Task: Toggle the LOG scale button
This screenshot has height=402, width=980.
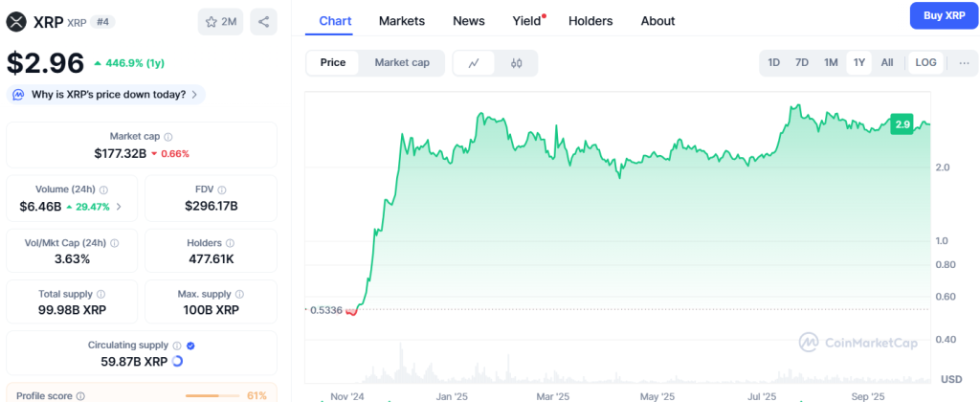Action: pyautogui.click(x=925, y=62)
